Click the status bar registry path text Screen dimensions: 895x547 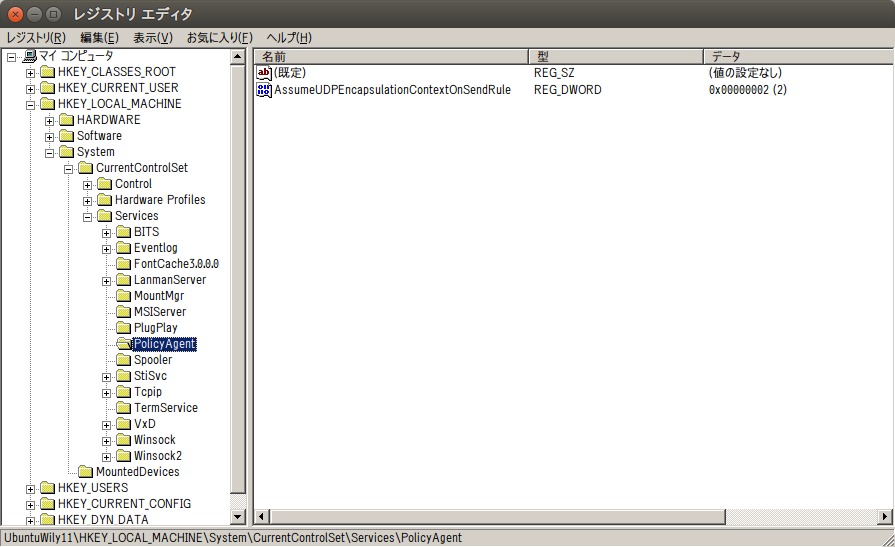coord(233,538)
